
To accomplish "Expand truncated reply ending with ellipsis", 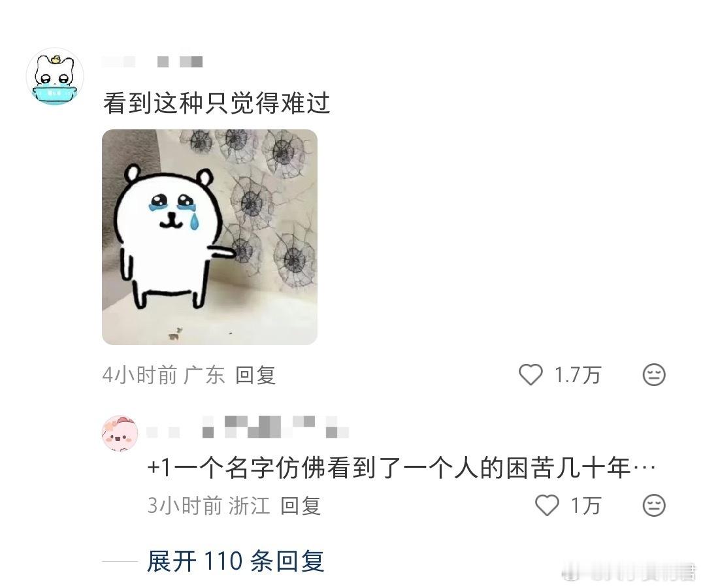I will (x=644, y=468).
